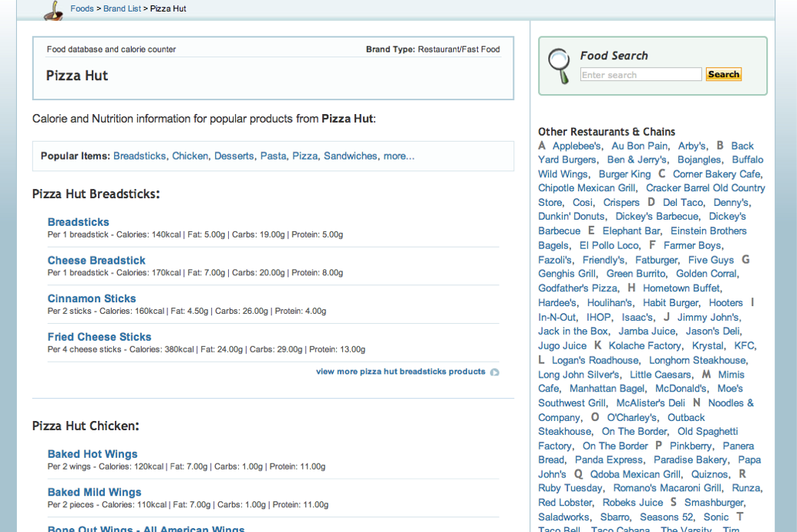Click the Food Search input field
The image size is (797, 532).
[641, 75]
